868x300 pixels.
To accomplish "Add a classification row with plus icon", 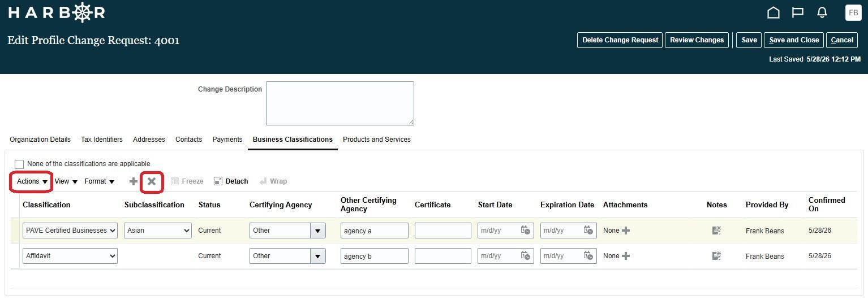I will coord(134,181).
